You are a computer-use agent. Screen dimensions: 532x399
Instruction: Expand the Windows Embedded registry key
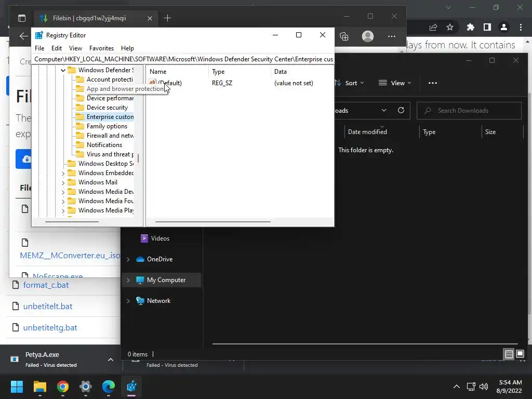(x=63, y=173)
